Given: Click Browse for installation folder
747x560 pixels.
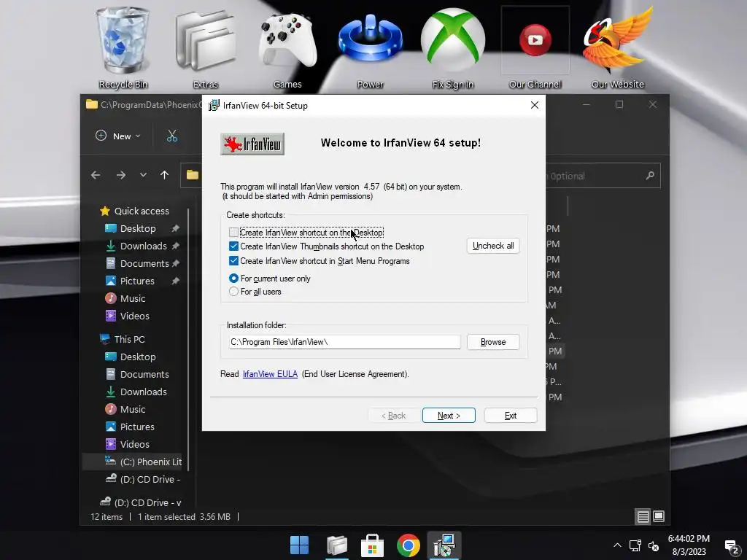Looking at the screenshot, I should coord(493,342).
